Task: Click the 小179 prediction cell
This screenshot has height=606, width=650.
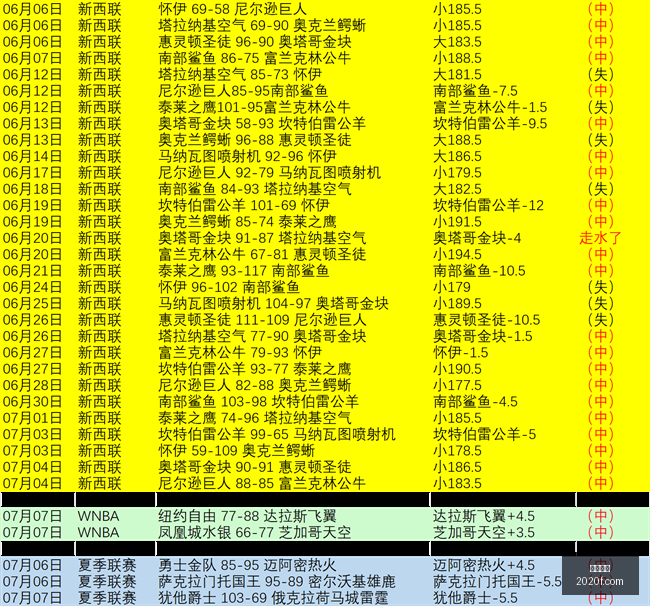Action: 452,287
